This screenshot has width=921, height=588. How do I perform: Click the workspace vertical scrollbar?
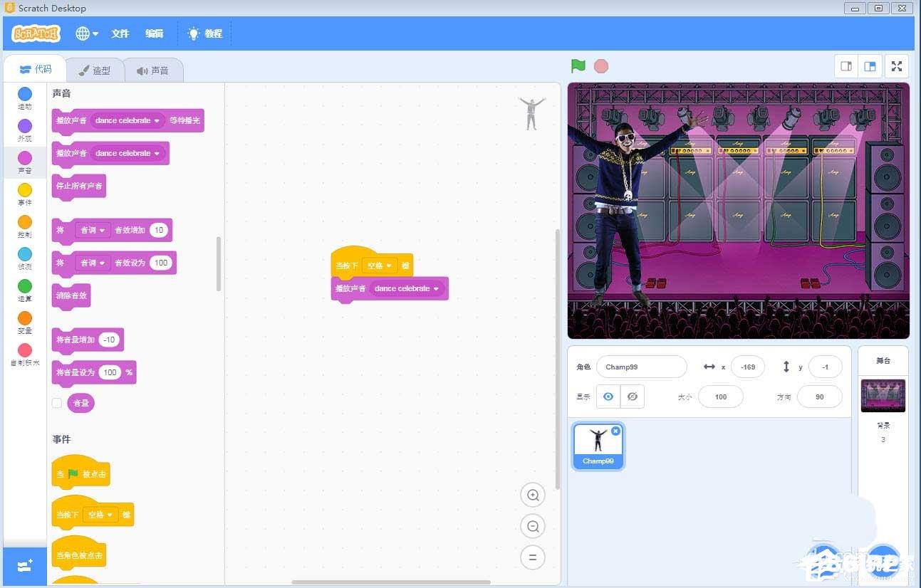[557, 359]
